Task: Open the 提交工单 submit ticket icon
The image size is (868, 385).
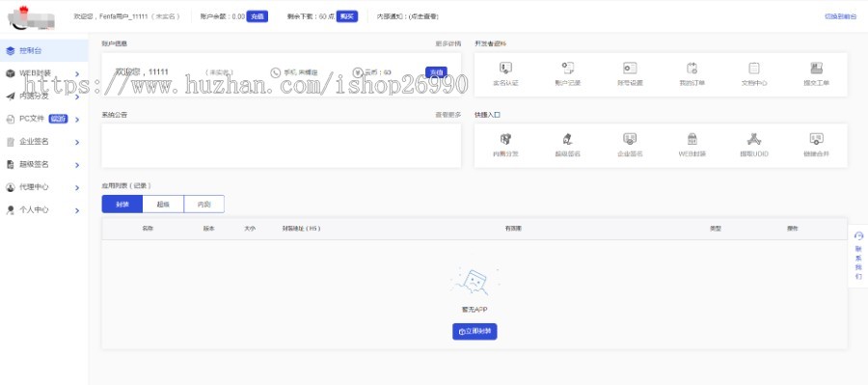Action: click(816, 69)
